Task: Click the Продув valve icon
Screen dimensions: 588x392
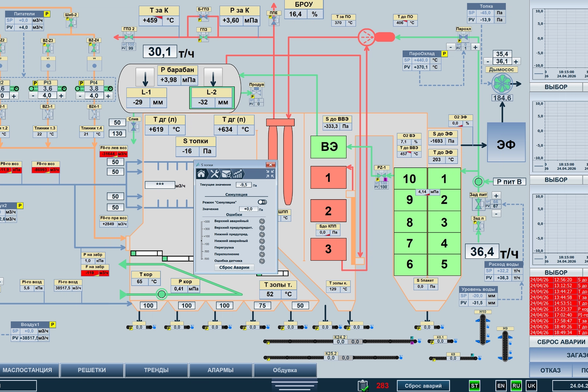Action: click(256, 93)
